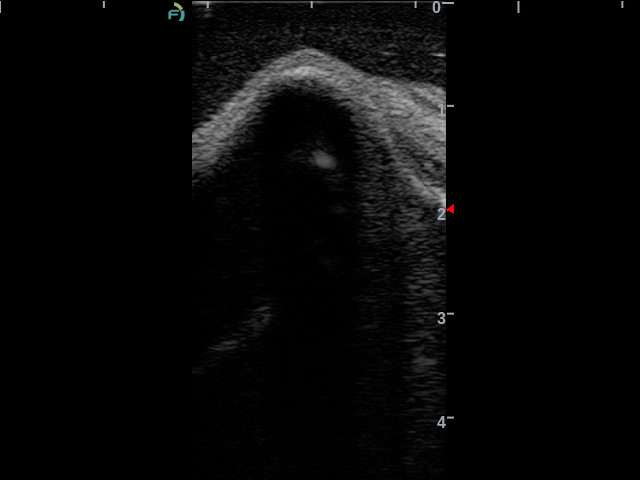Image resolution: width=640 pixels, height=480 pixels.
Task: Click the teal F logo icon
Action: tap(176, 11)
